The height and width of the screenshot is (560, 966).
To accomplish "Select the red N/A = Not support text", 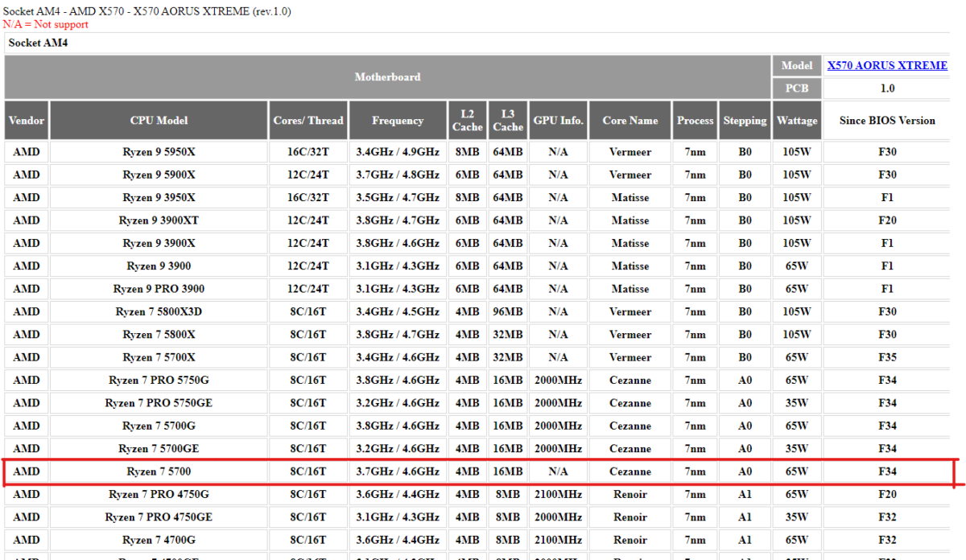I will [46, 25].
